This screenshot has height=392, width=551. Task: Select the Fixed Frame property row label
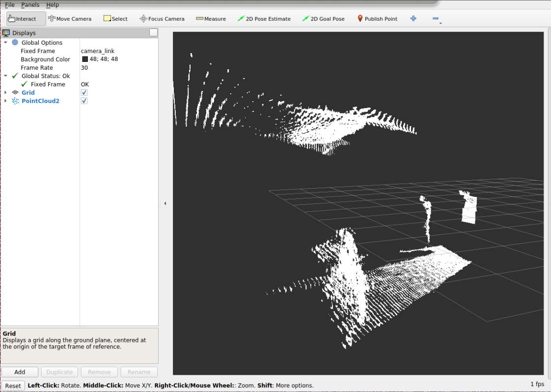(38, 51)
